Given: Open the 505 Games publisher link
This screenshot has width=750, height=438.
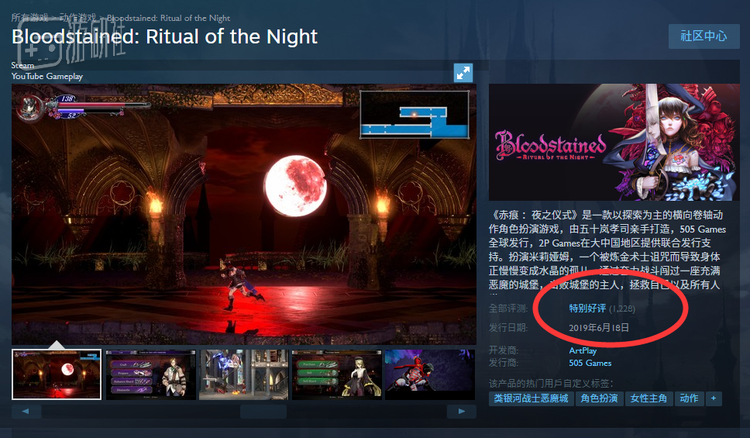Looking at the screenshot, I should click(590, 363).
